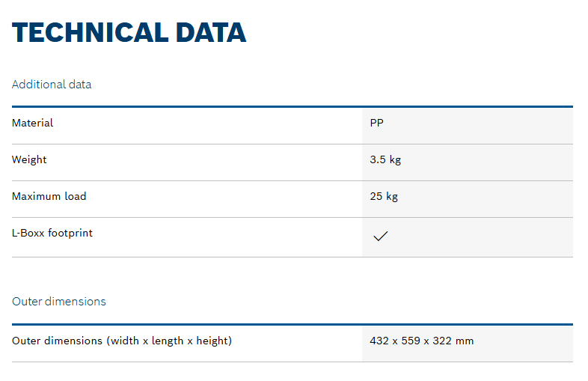Click the 'mm' unit in dimensions value
This screenshot has height=381, width=588.
(x=465, y=341)
